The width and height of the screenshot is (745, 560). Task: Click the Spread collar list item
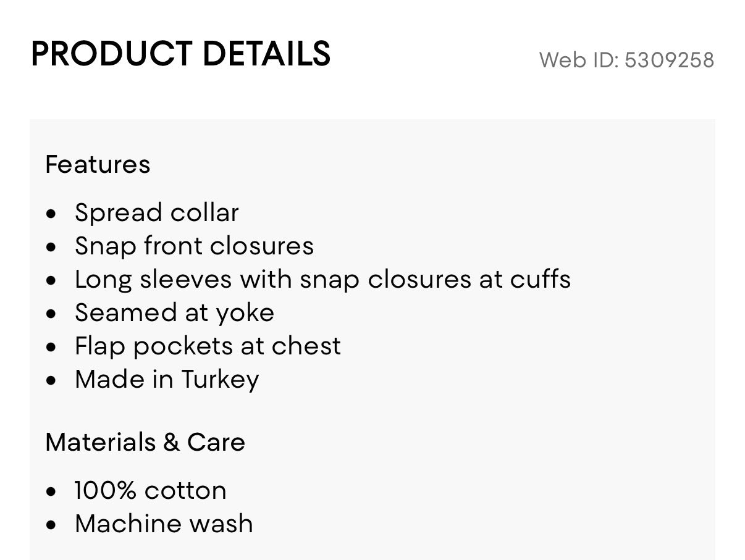157,213
